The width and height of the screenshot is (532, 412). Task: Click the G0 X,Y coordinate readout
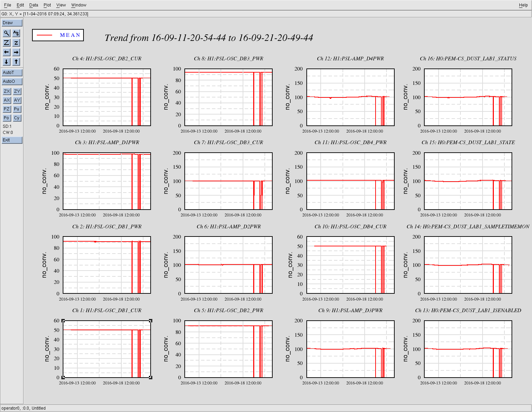(45, 14)
